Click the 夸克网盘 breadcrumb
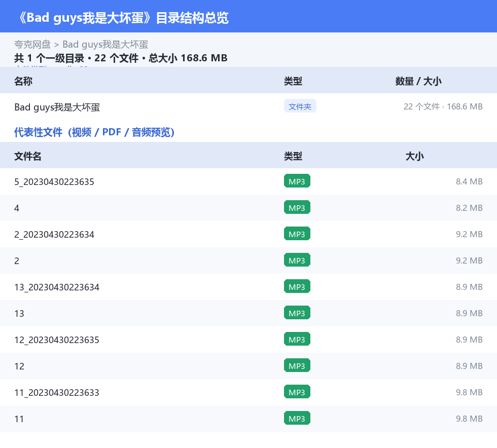This screenshot has width=497, height=448. pyautogui.click(x=32, y=45)
